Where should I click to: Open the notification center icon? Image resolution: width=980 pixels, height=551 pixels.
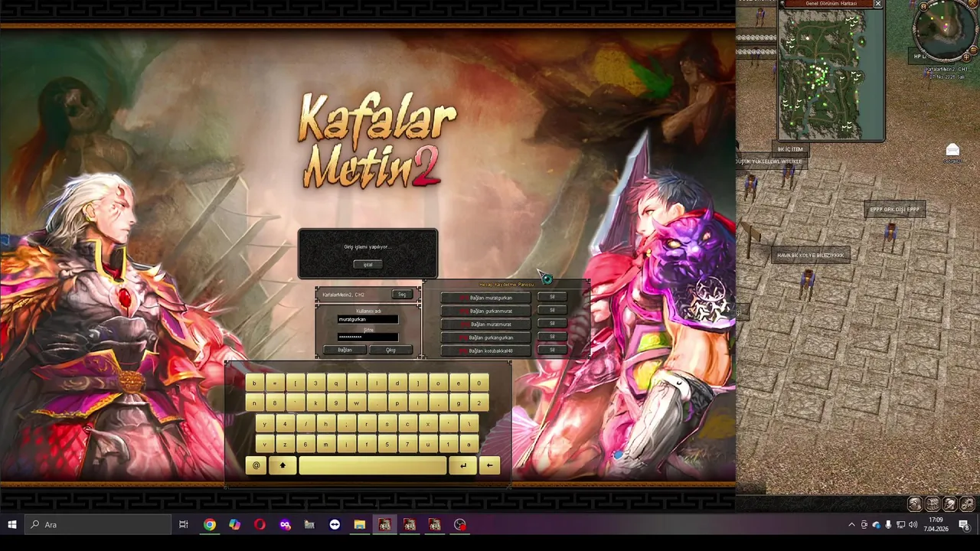click(x=965, y=524)
